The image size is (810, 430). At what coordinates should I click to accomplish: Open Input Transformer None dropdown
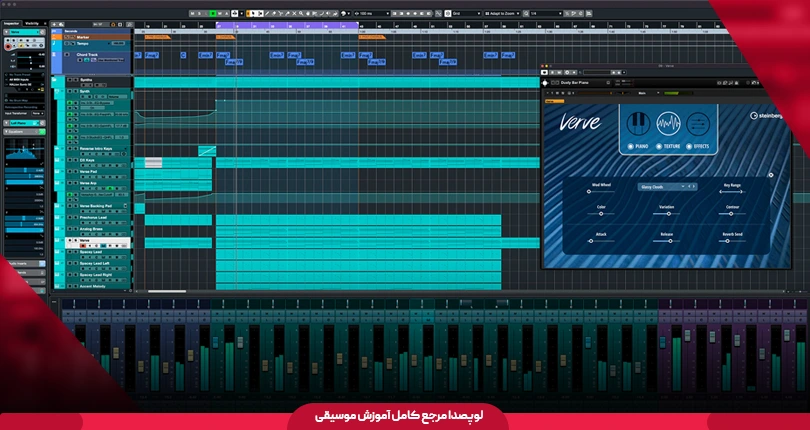point(38,113)
